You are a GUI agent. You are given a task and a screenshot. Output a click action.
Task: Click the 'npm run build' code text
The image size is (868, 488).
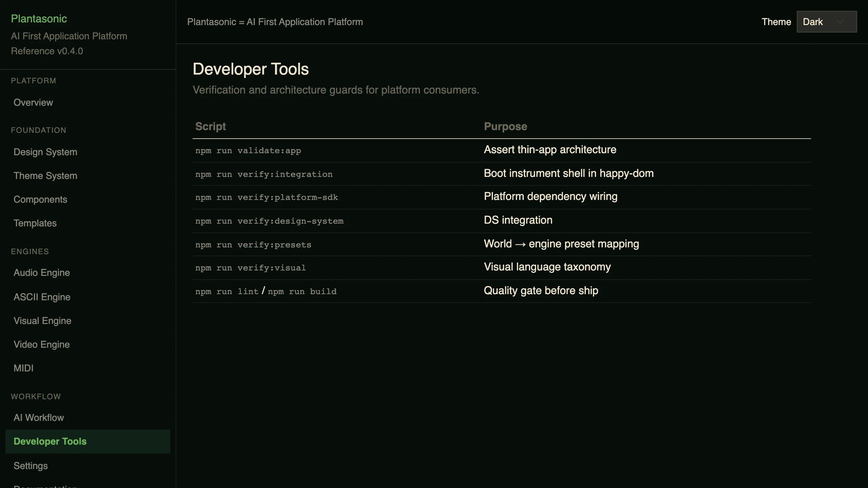click(302, 291)
